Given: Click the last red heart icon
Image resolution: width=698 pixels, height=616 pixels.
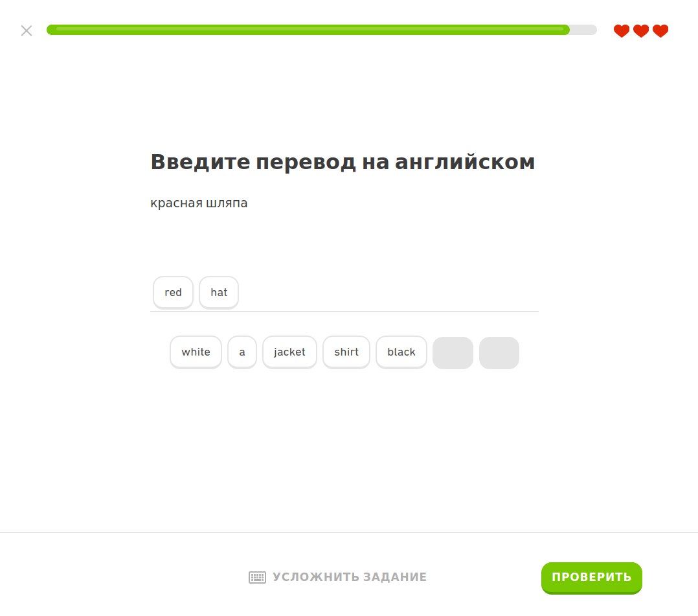Looking at the screenshot, I should (660, 30).
